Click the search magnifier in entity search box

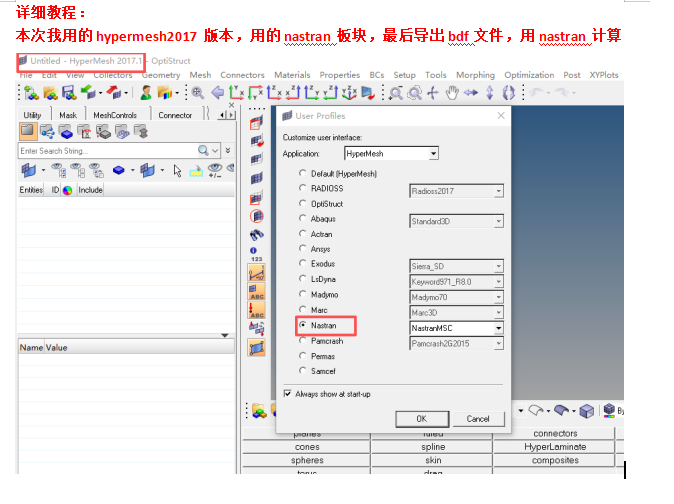203,150
